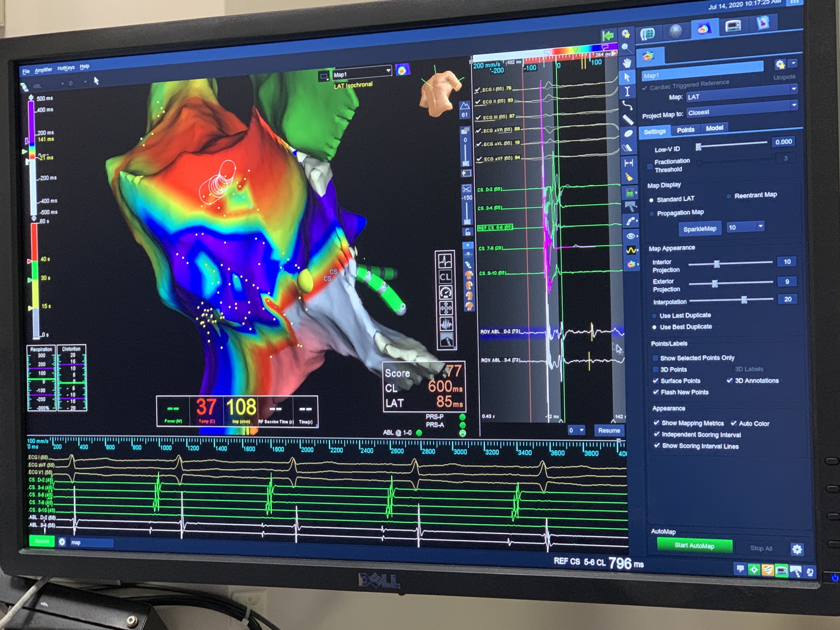Image resolution: width=840 pixels, height=630 pixels.
Task: Click the Resume button
Action: tap(609, 430)
